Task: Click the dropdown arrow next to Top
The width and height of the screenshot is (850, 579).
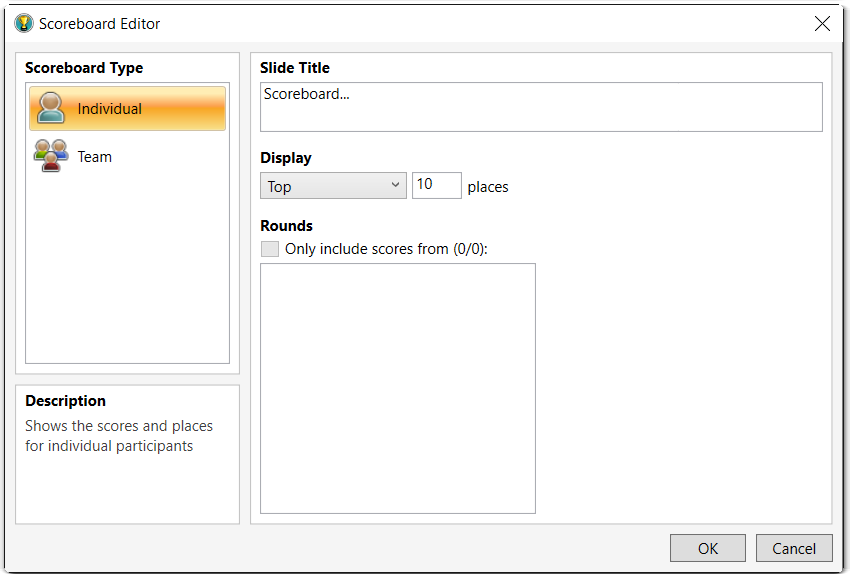Action: [x=396, y=185]
